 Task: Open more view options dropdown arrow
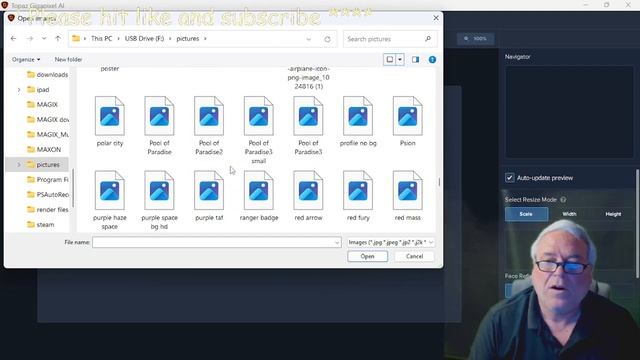tap(400, 60)
